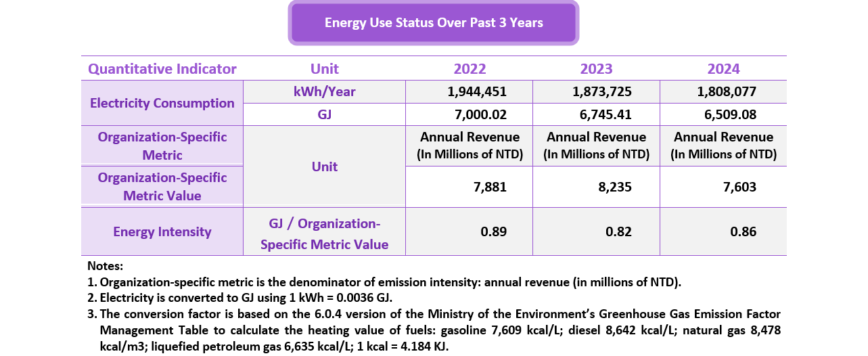Click the 8,235 revenue value
The height and width of the screenshot is (356, 868).
coord(615,187)
